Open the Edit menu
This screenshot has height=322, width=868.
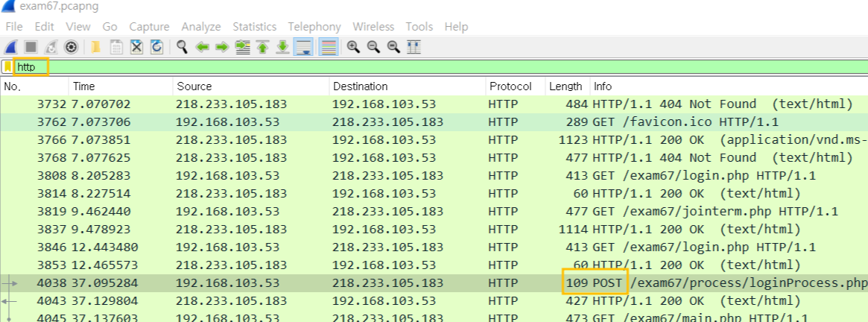[44, 27]
